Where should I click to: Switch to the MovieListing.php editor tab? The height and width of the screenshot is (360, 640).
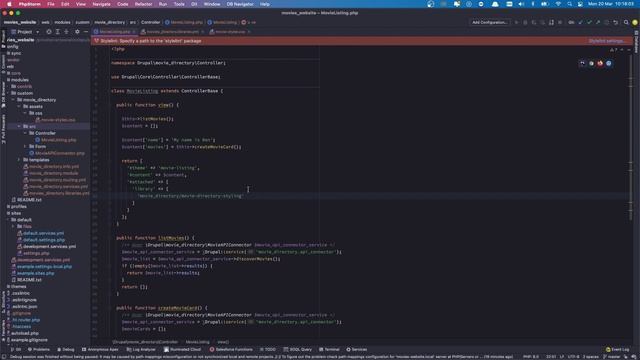click(x=115, y=31)
